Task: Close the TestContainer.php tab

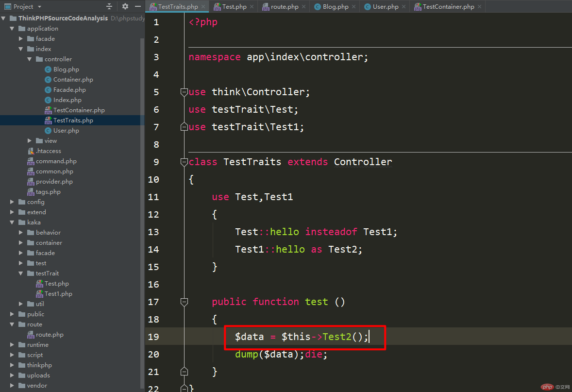Action: [x=479, y=7]
